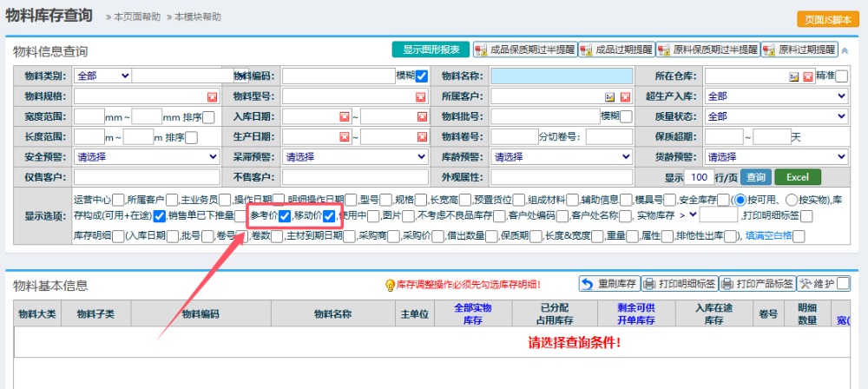The width and height of the screenshot is (868, 389).
Task: Open the 本页面帮助 help link
Action: coord(135,16)
